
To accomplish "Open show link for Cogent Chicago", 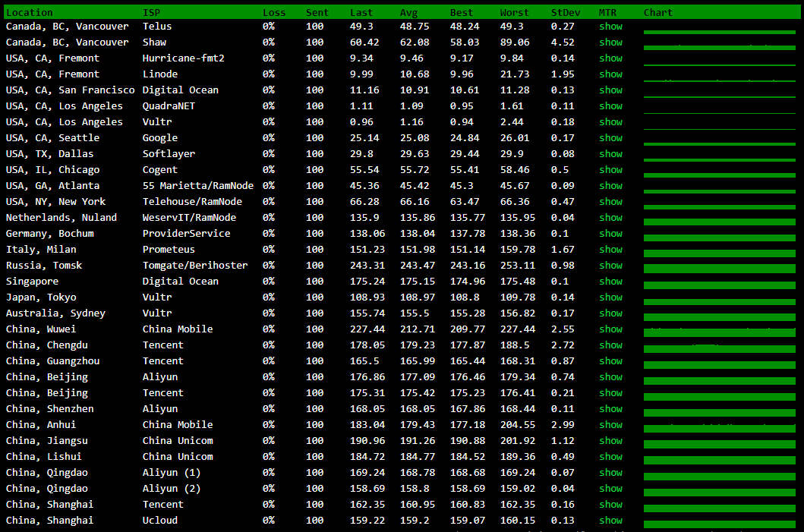I will click(610, 169).
